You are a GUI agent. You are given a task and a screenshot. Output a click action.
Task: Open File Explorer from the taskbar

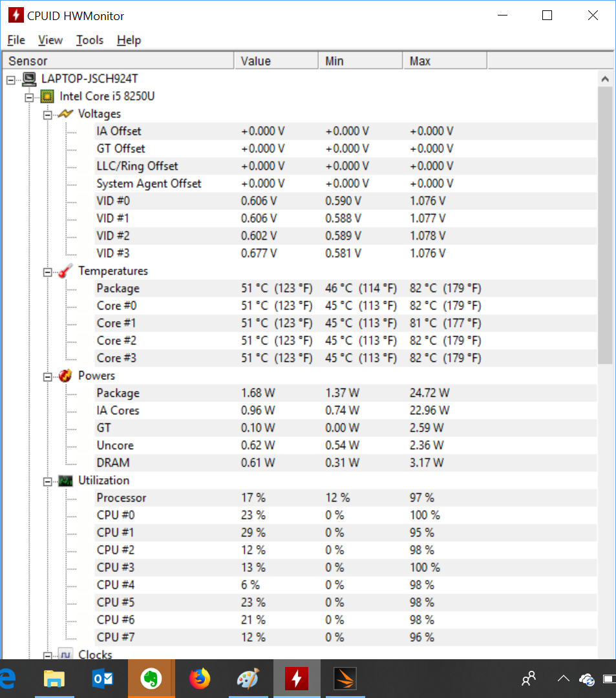click(x=54, y=679)
